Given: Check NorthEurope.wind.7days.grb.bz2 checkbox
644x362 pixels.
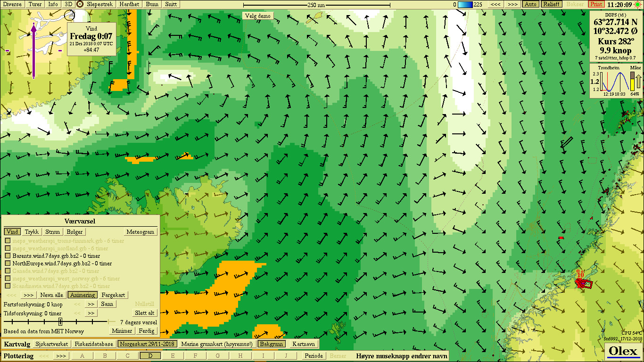Looking at the screenshot, I should [8, 263].
